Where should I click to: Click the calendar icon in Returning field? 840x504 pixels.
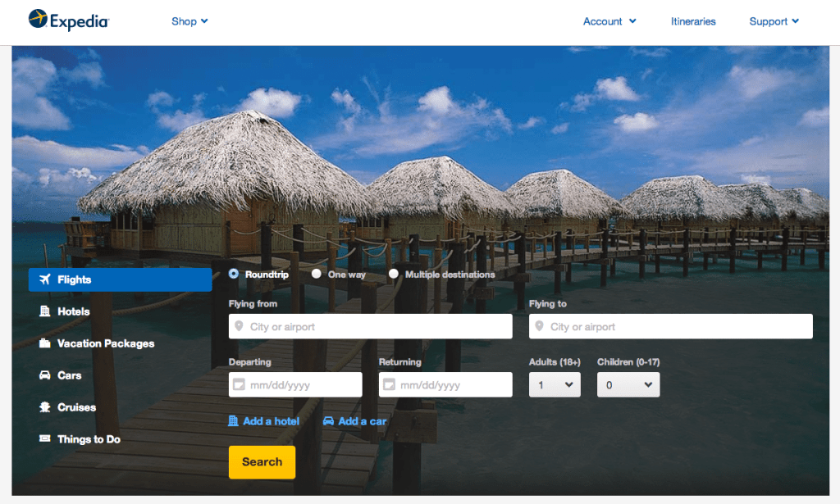tap(390, 384)
